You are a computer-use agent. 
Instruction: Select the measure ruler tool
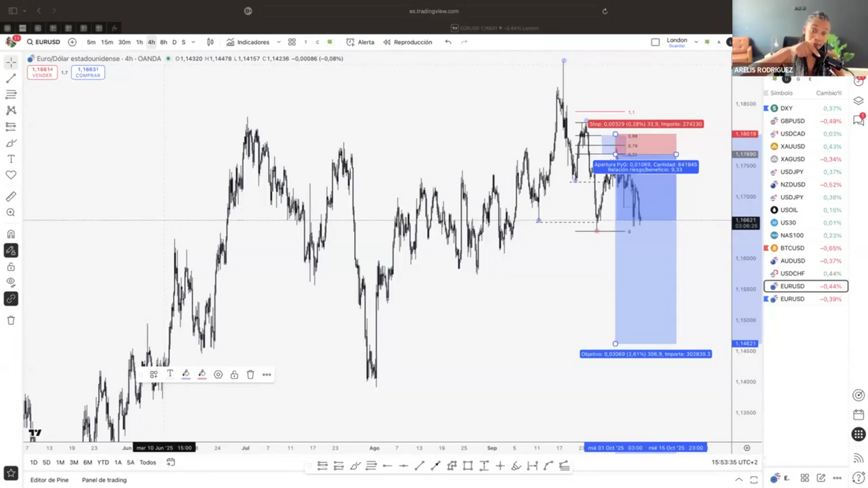(x=10, y=196)
